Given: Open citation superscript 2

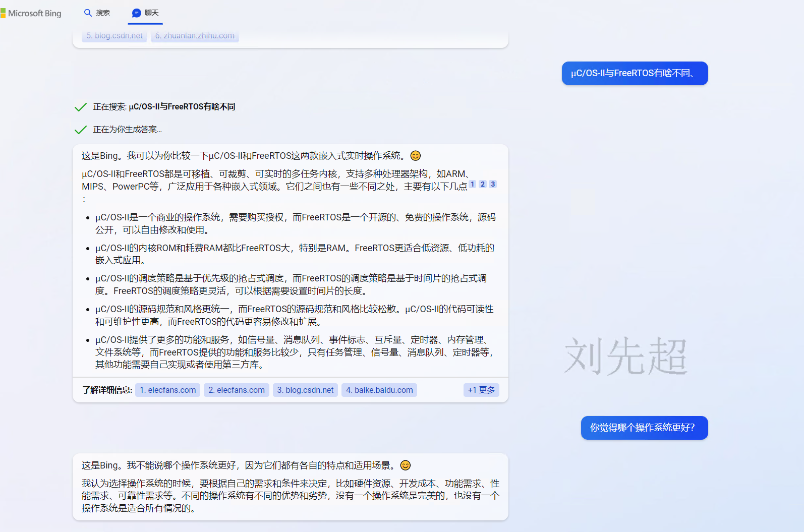Looking at the screenshot, I should pyautogui.click(x=483, y=184).
